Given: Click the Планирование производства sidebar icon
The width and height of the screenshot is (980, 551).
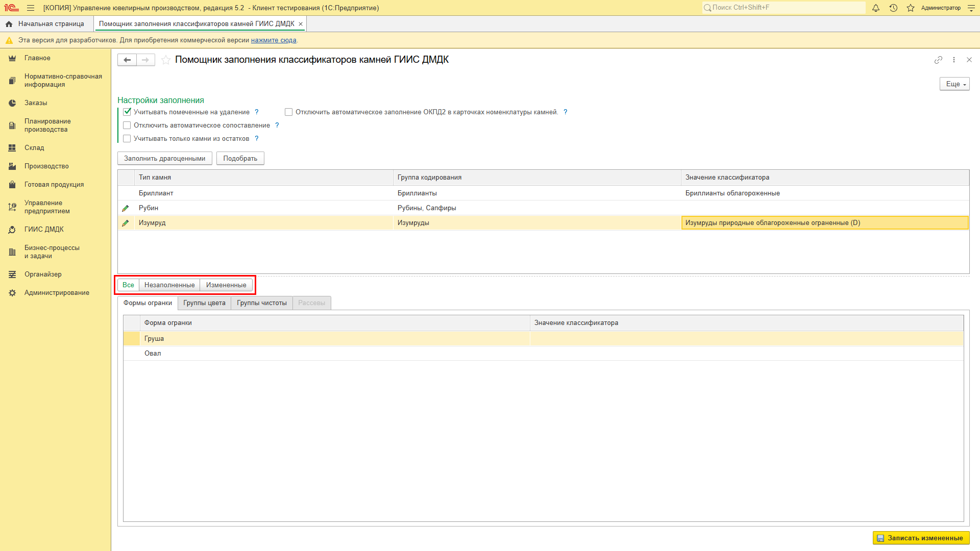Looking at the screenshot, I should click(x=12, y=126).
